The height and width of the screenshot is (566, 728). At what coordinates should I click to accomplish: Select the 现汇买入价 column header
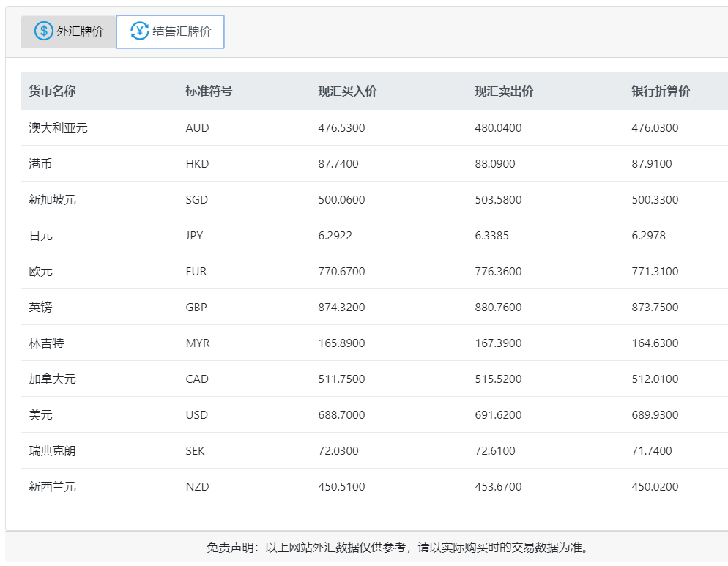(347, 92)
